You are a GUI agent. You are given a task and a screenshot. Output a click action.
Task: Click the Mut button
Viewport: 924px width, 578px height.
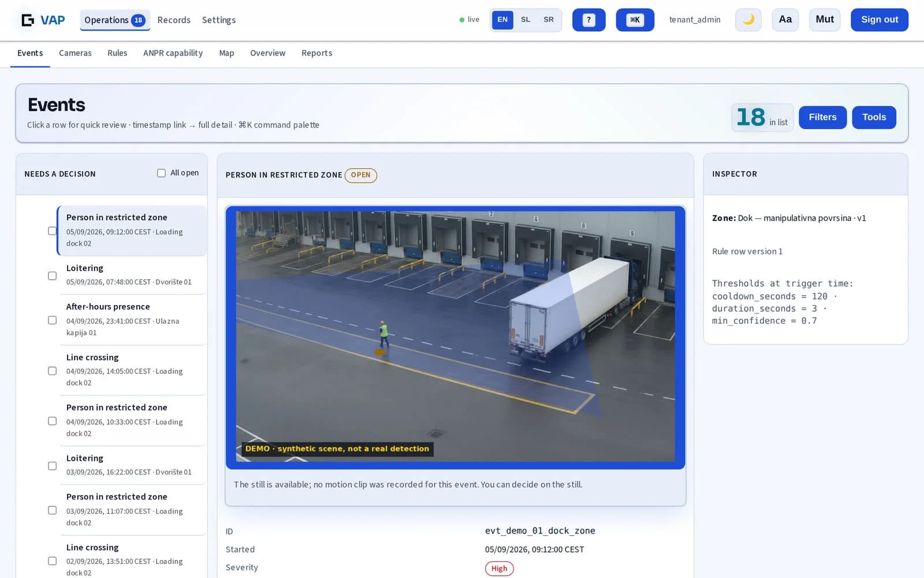[x=824, y=20]
